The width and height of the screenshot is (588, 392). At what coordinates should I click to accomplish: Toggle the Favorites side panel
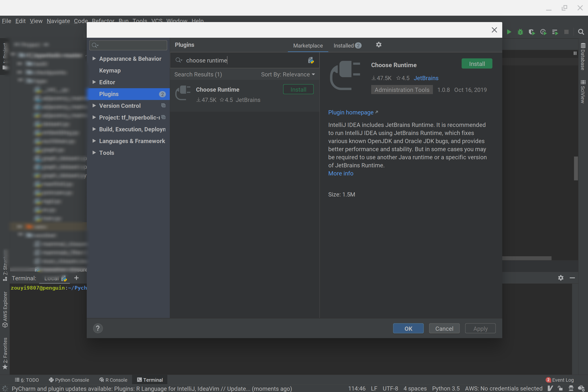tap(5, 353)
